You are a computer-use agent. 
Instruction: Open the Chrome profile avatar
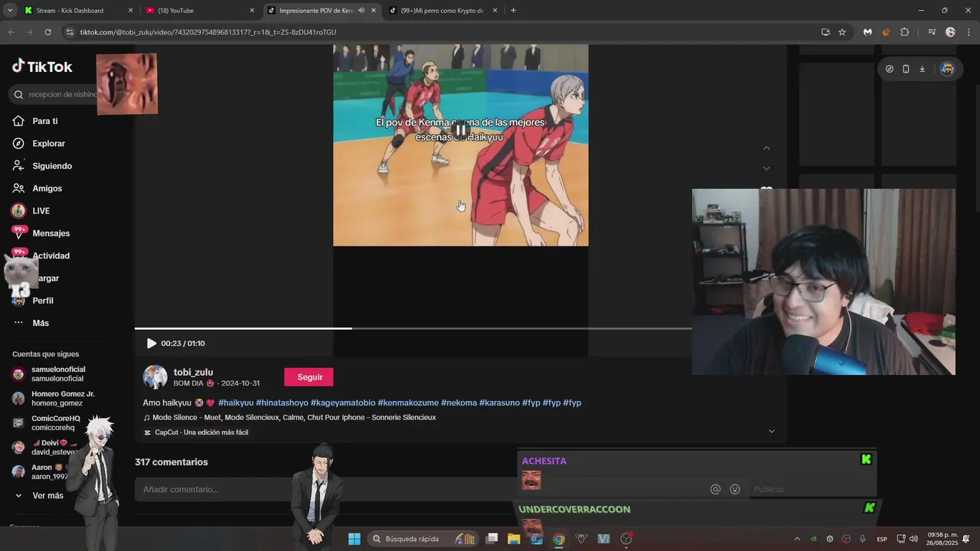950,32
